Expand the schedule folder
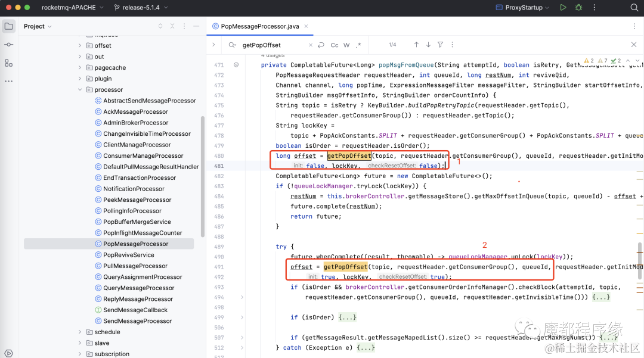Image resolution: width=644 pixels, height=358 pixels. click(80, 332)
